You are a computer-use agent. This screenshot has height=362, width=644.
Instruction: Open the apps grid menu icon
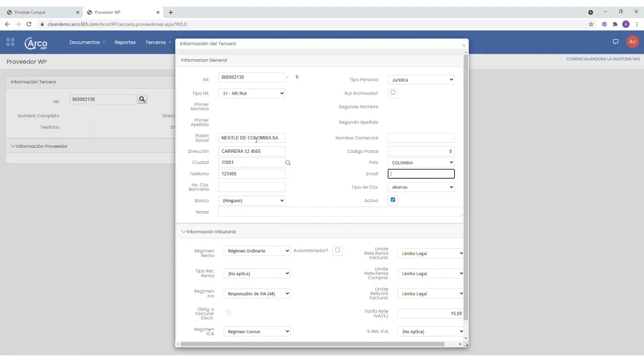10,42
